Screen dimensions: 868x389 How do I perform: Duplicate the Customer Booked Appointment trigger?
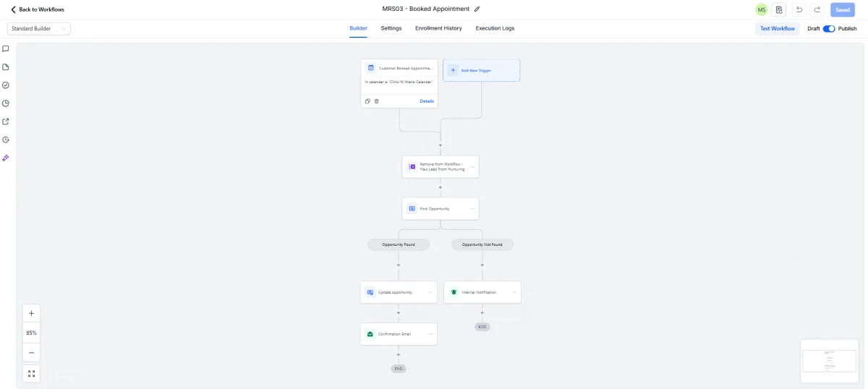[x=367, y=101]
